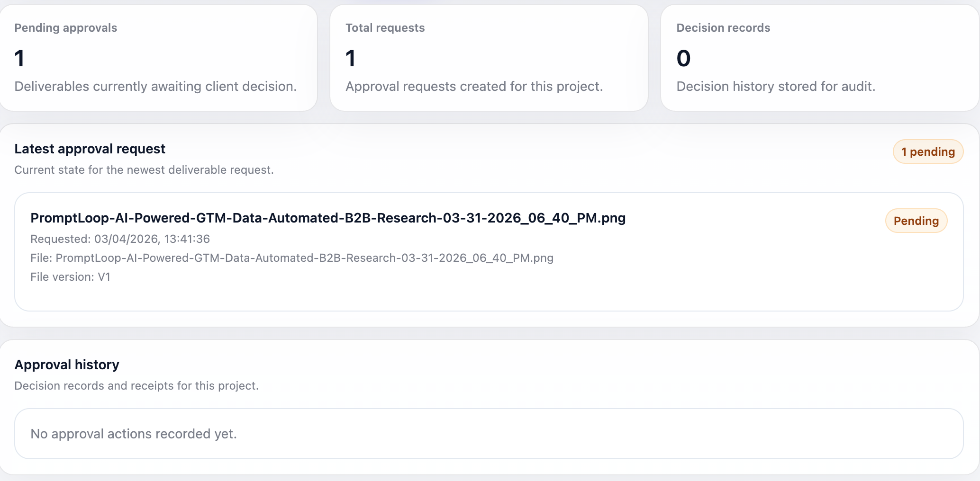Open the bold PromptLoop PNG request title
Image resolution: width=980 pixels, height=481 pixels.
click(x=328, y=218)
